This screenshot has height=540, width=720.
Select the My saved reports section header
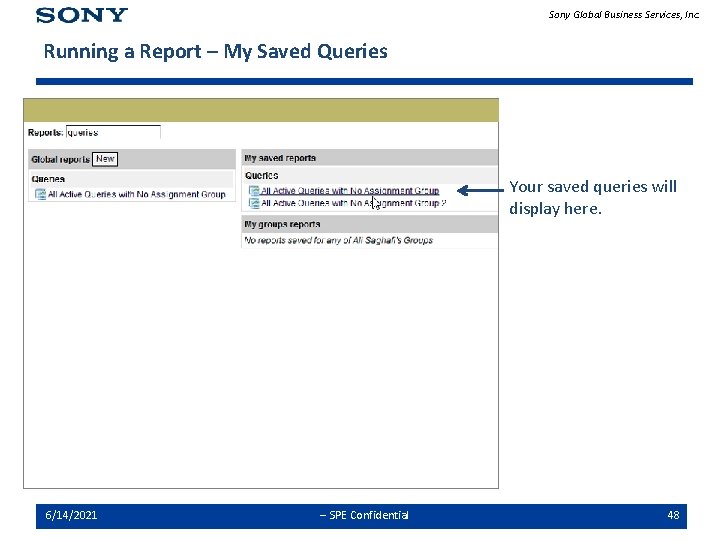pos(370,158)
